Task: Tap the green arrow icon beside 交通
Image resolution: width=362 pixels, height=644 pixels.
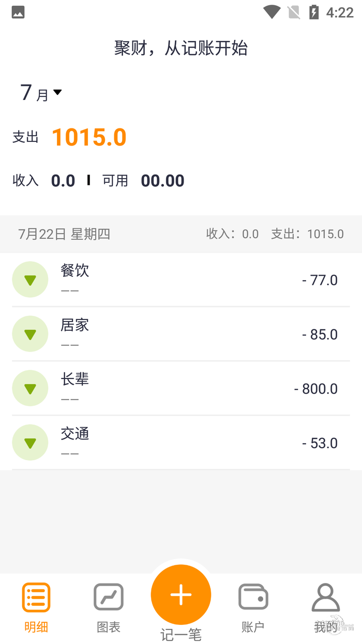Action: [x=30, y=443]
